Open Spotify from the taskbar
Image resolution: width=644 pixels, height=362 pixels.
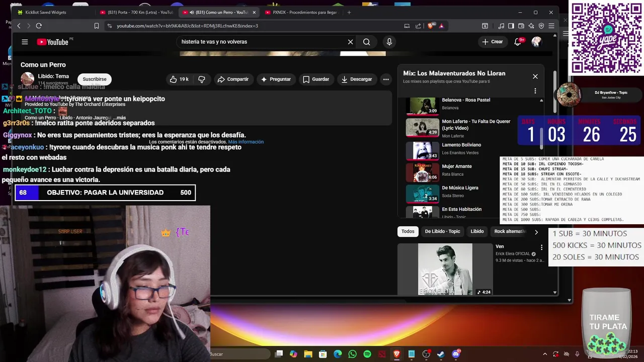click(367, 354)
